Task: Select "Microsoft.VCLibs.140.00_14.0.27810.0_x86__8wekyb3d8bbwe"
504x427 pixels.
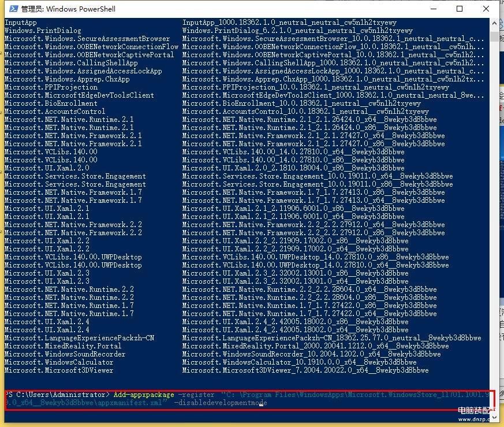Action: pyautogui.click(x=293, y=160)
